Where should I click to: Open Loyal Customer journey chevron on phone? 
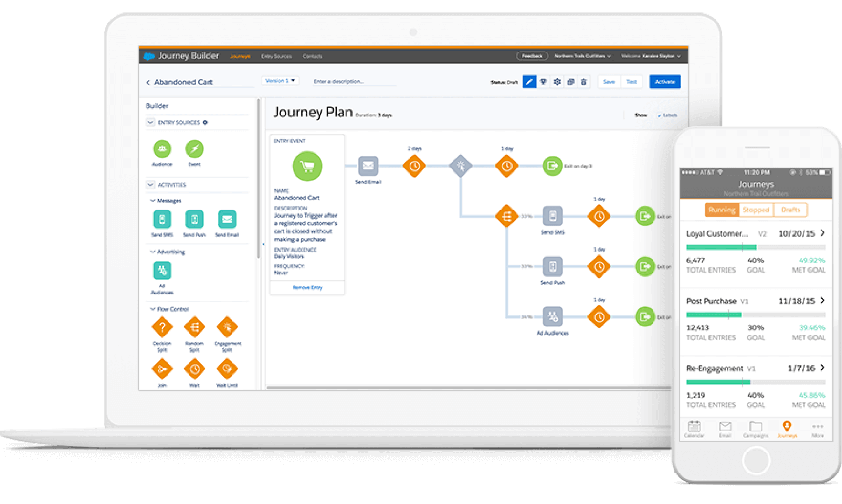coord(822,233)
